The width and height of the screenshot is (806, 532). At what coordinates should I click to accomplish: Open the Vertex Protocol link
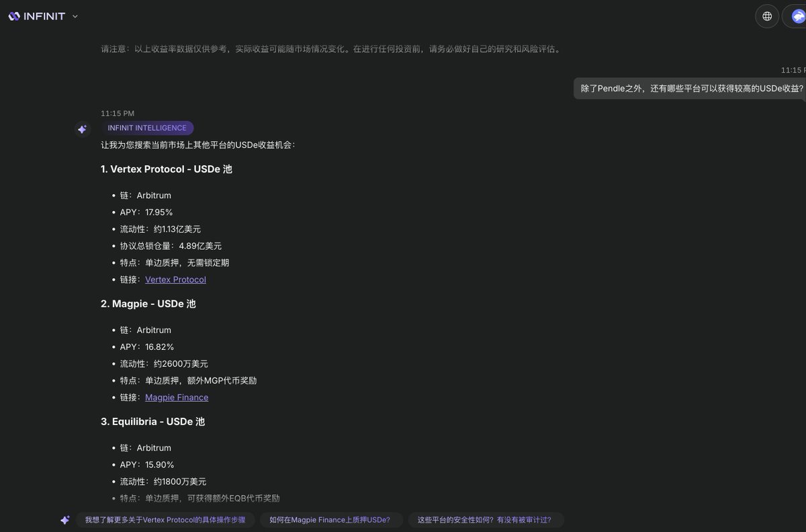(175, 279)
